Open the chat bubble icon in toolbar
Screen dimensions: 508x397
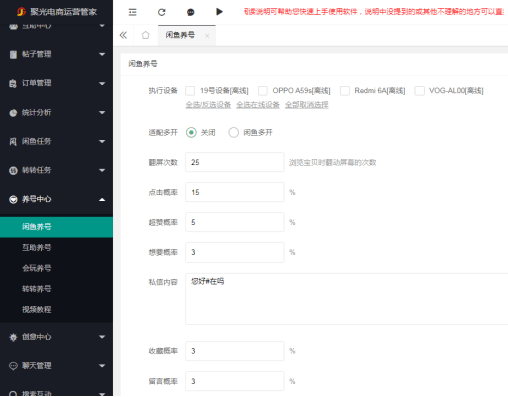[191, 12]
